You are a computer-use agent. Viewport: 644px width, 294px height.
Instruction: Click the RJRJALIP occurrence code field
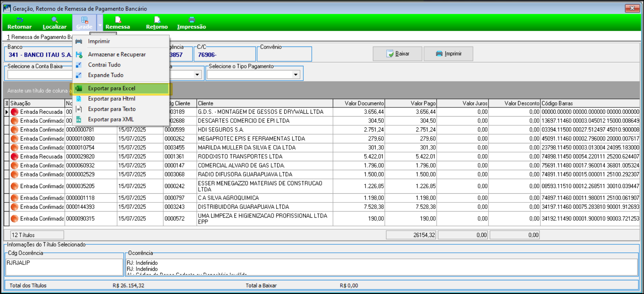[64, 267]
